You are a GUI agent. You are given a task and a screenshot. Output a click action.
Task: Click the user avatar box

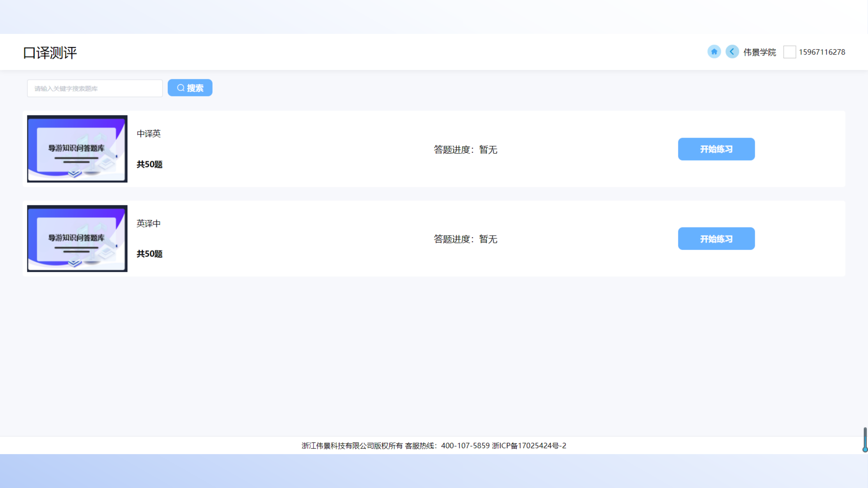pyautogui.click(x=790, y=52)
